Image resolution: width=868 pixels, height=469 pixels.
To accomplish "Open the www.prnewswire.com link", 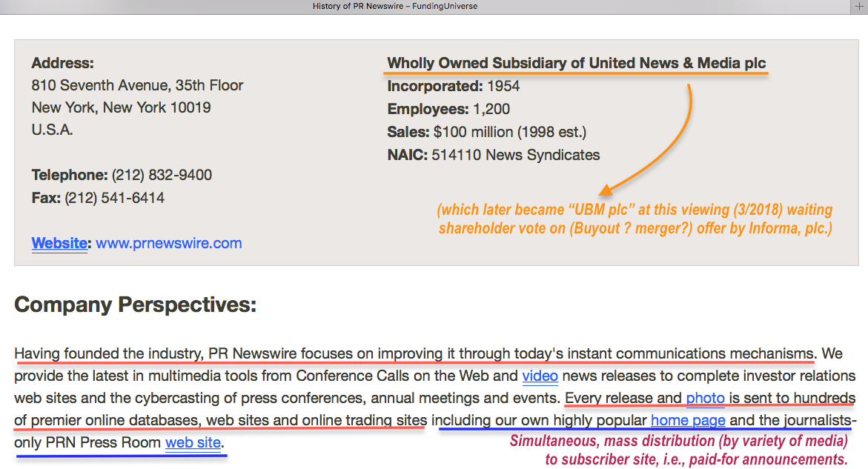I will click(x=168, y=243).
